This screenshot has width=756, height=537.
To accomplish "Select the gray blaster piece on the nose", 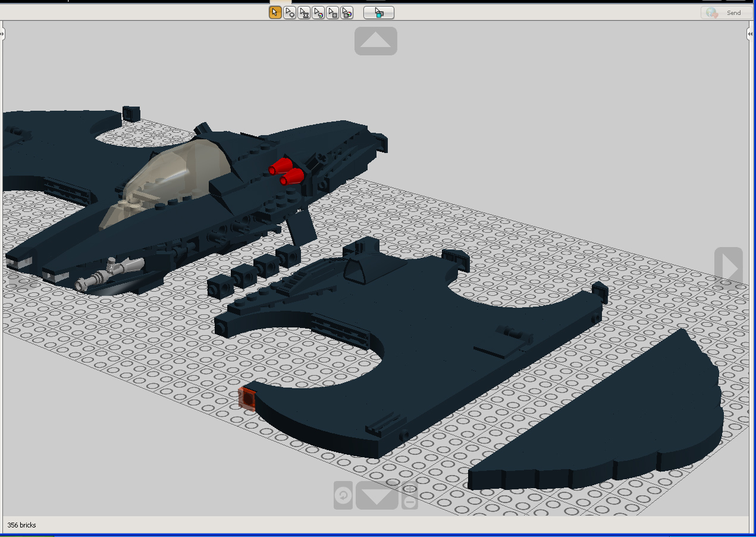I will 109,274.
